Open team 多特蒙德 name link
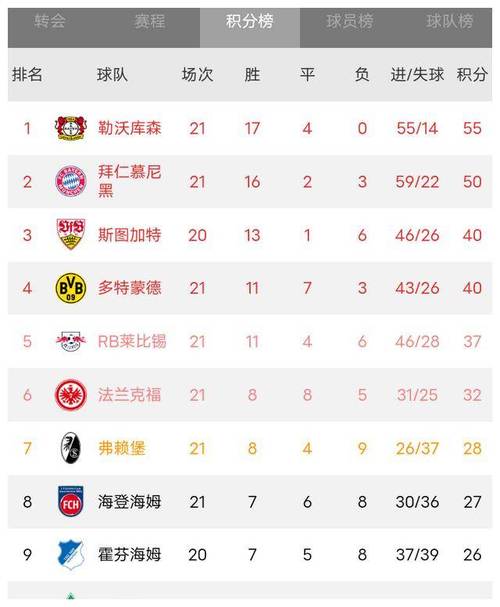 click(x=129, y=288)
